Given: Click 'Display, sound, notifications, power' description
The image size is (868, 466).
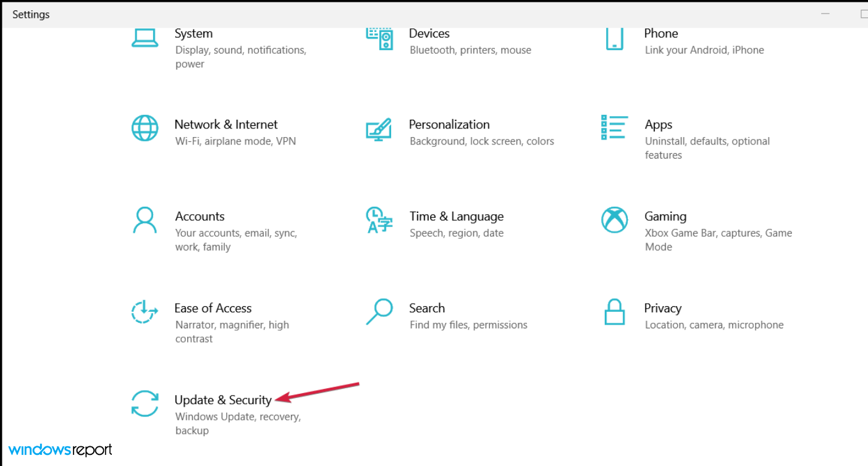Looking at the screenshot, I should tap(241, 57).
